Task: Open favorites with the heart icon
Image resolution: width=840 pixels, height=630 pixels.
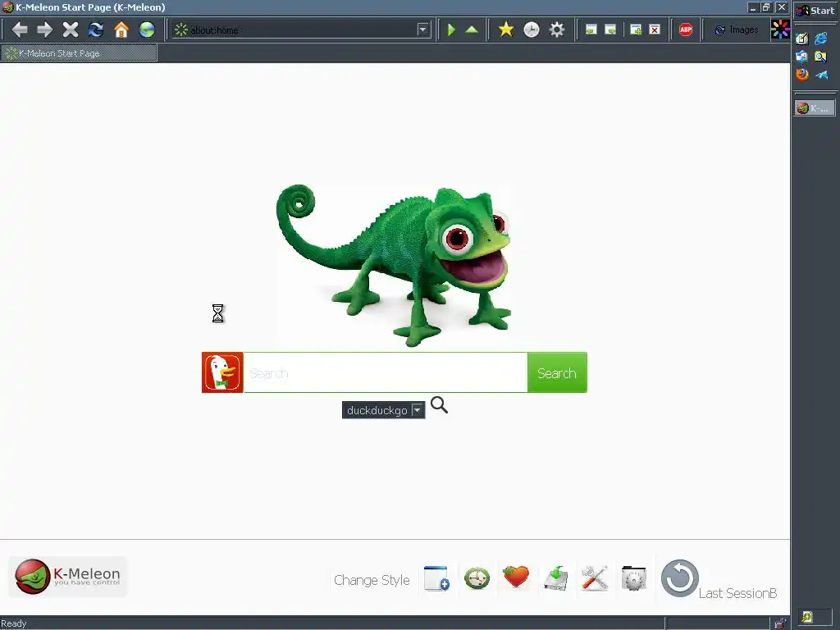Action: click(x=517, y=577)
